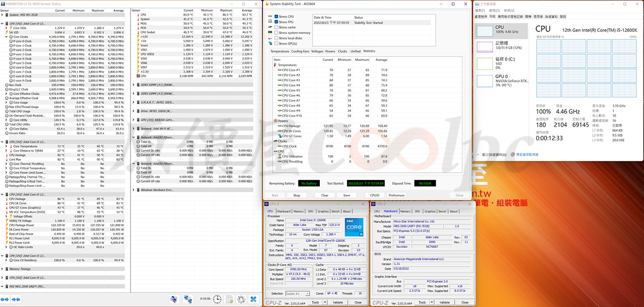Expand GPU [#0]: NVIDIA GeForce section

134,120
